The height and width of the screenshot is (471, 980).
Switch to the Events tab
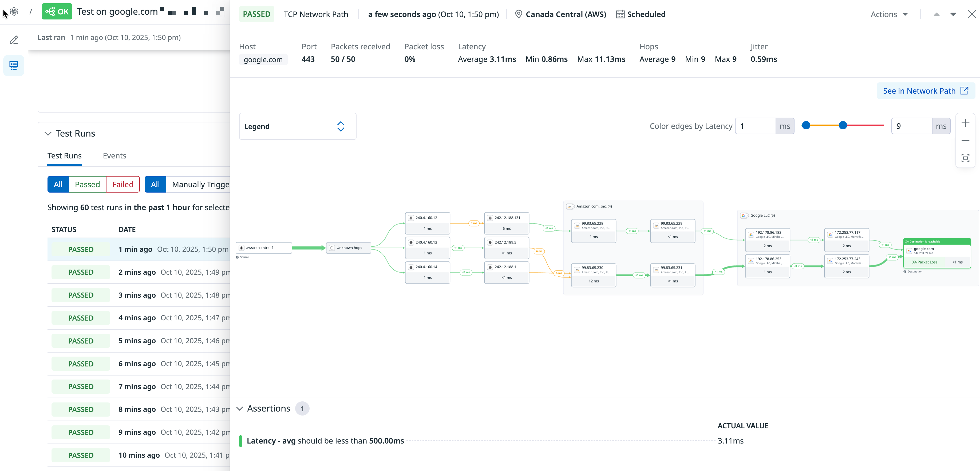[114, 156]
